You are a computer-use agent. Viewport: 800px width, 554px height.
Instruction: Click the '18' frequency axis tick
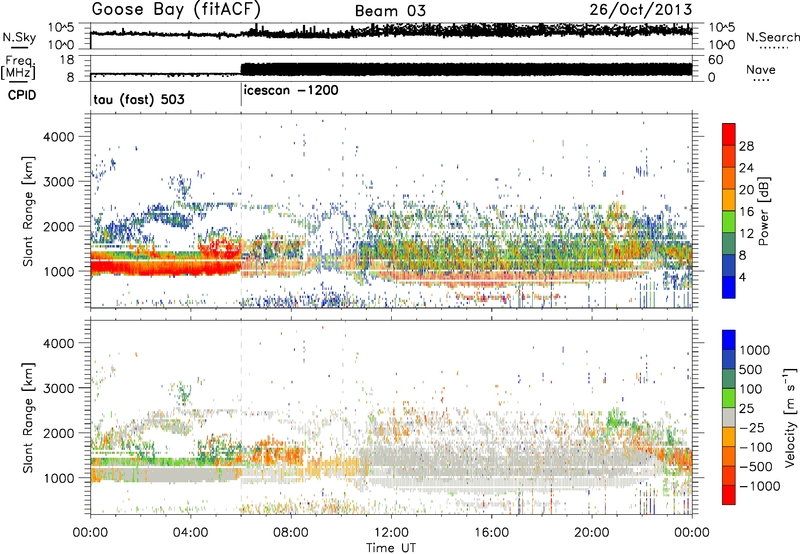click(66, 60)
